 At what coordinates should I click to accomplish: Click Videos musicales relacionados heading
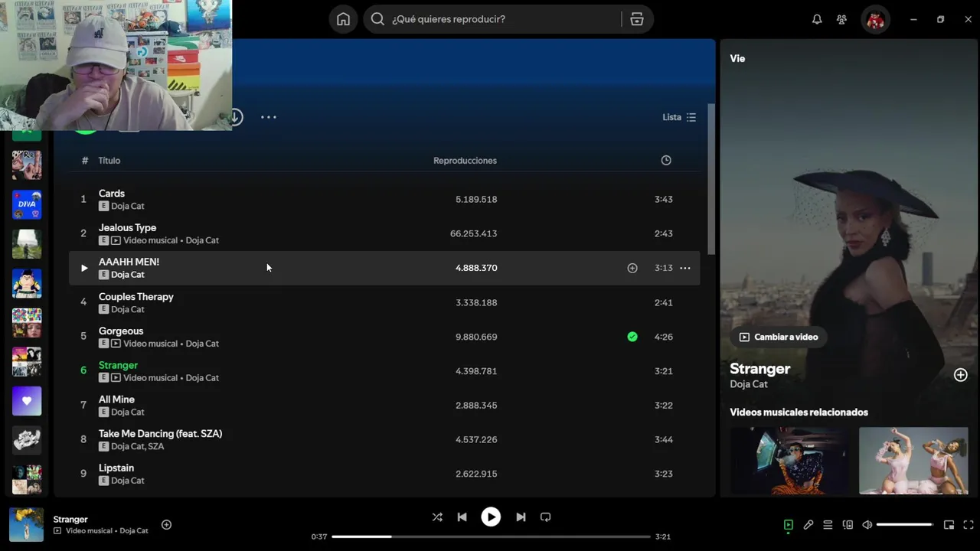click(x=799, y=412)
